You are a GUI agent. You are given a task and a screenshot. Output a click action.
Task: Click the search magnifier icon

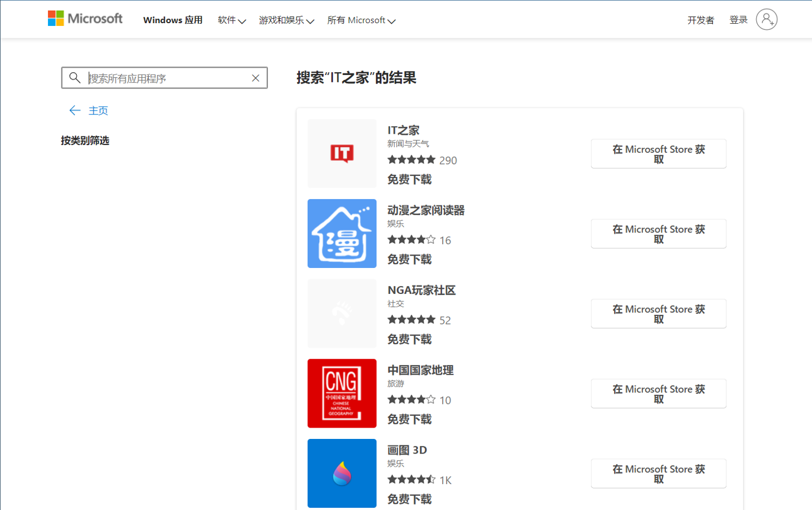pos(74,78)
